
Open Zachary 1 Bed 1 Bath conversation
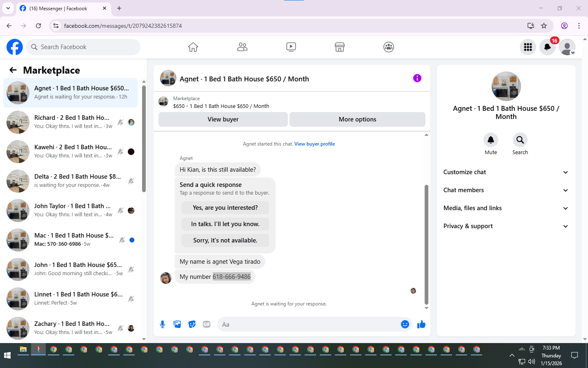pos(70,328)
